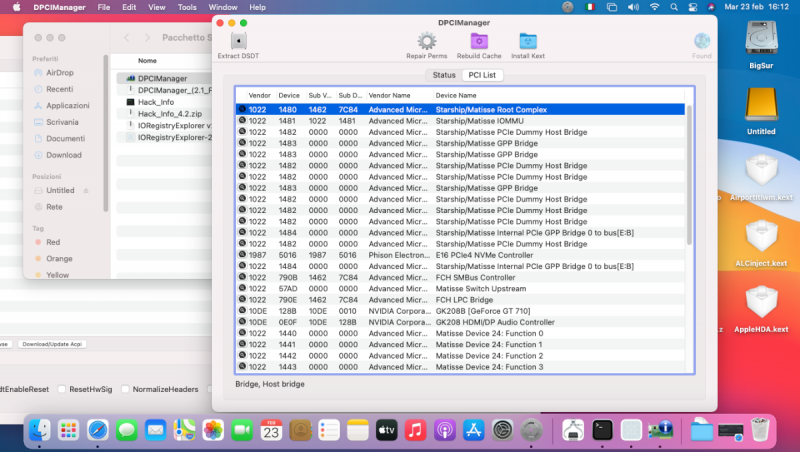
Task: Click the Extract DSDT toolbar icon
Action: (x=237, y=42)
